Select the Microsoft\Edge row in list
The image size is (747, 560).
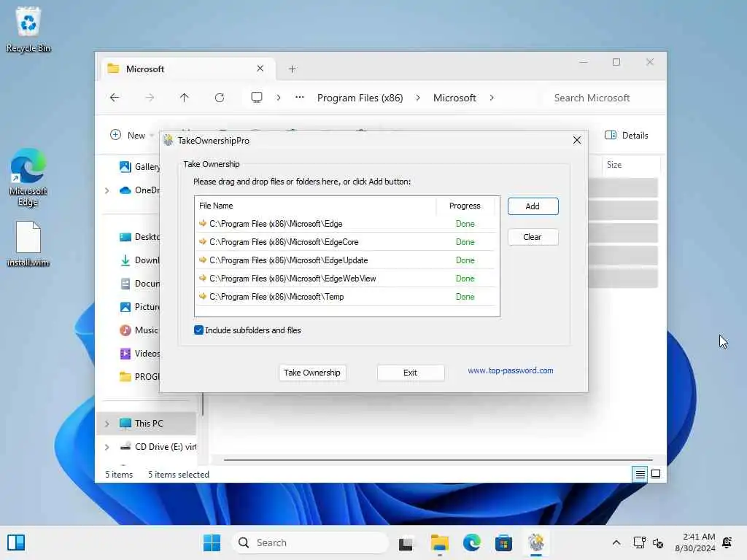point(347,224)
